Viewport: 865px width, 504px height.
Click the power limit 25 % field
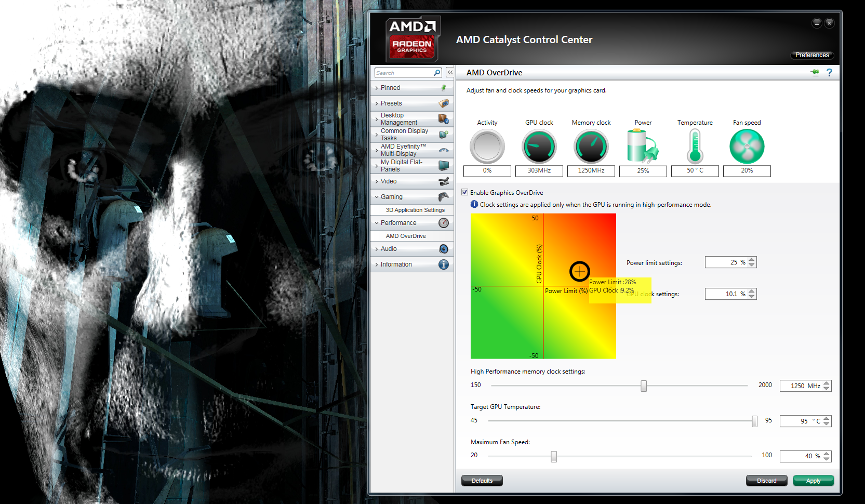(x=730, y=262)
